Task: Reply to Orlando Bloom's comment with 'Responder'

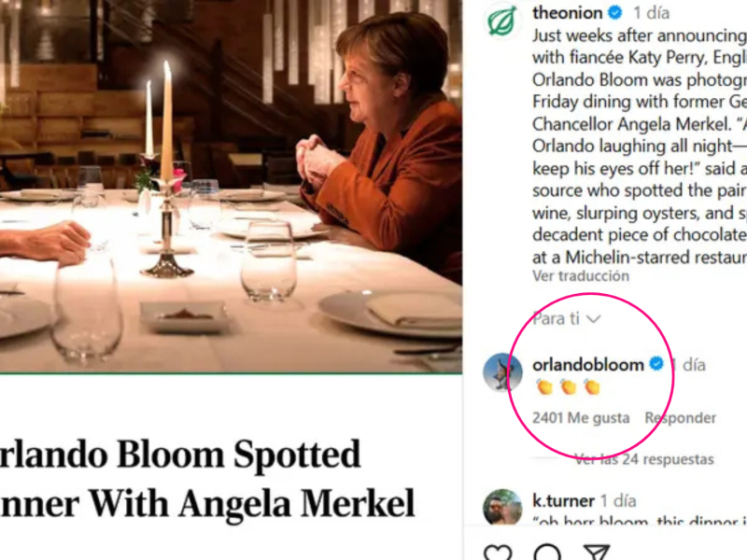Action: (681, 418)
